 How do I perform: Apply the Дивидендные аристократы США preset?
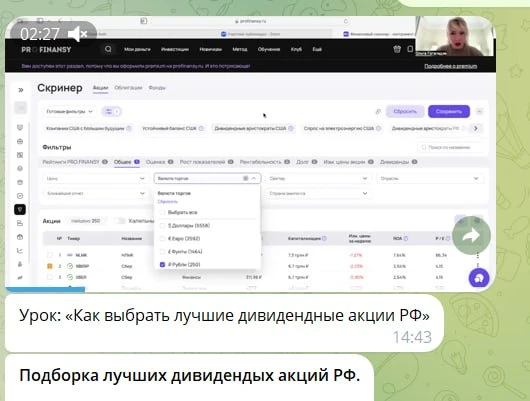point(254,128)
